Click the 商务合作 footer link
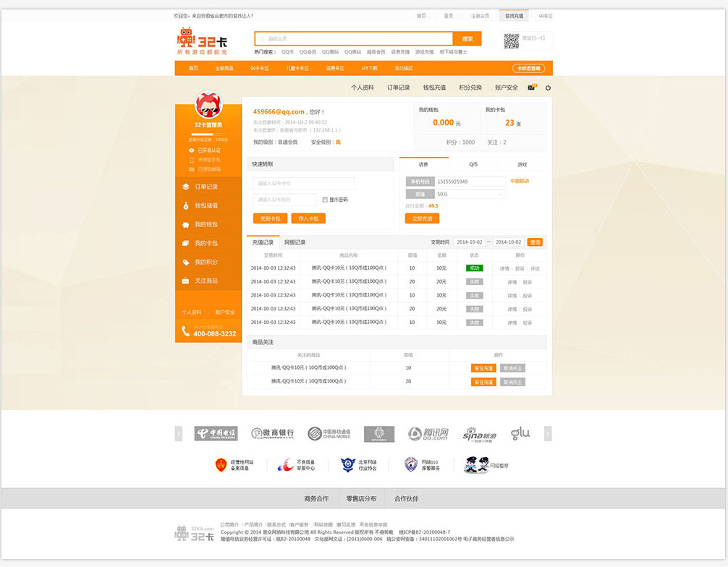Viewport: 728px width, 567px height. [x=316, y=499]
